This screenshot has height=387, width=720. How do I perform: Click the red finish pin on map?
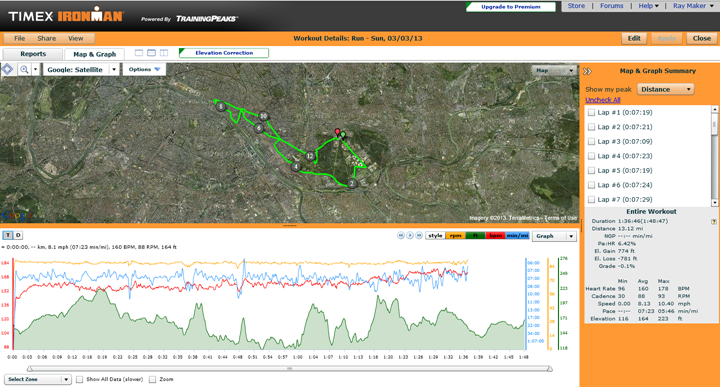(338, 133)
